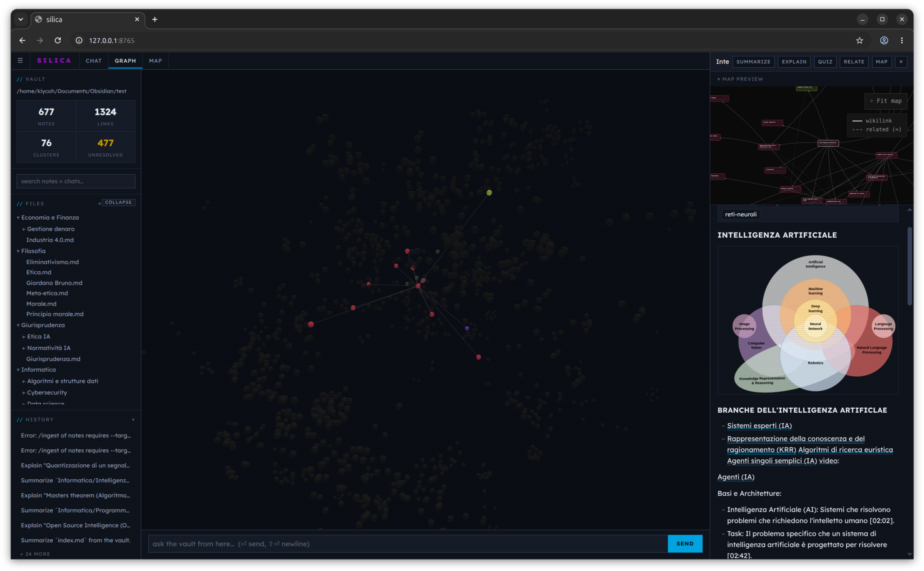Open history item Summarize index.md

pos(76,540)
